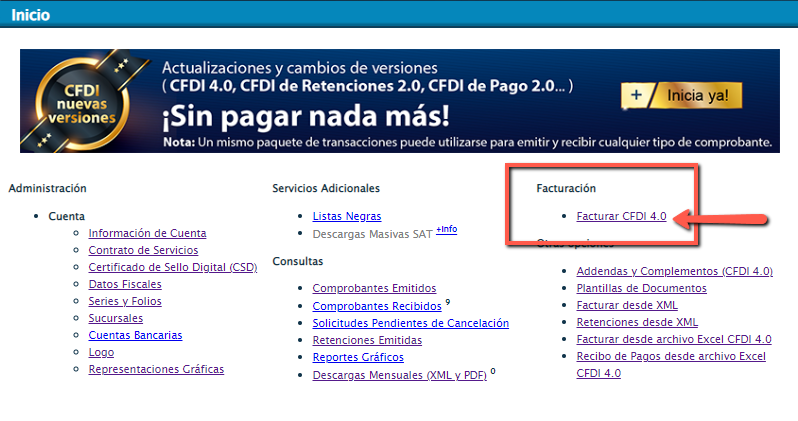The image size is (798, 421).
Task: Open Facturar desde archivo Excel CFDI 4.0
Action: (674, 339)
